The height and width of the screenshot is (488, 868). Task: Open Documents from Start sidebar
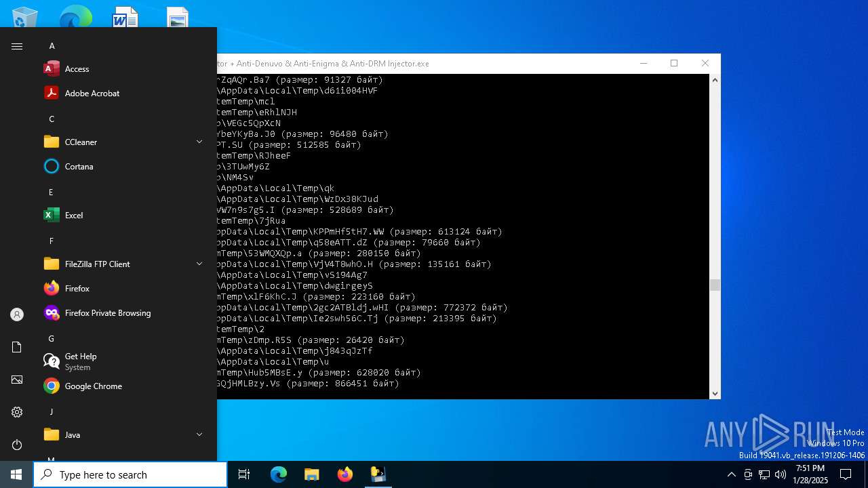tap(17, 347)
